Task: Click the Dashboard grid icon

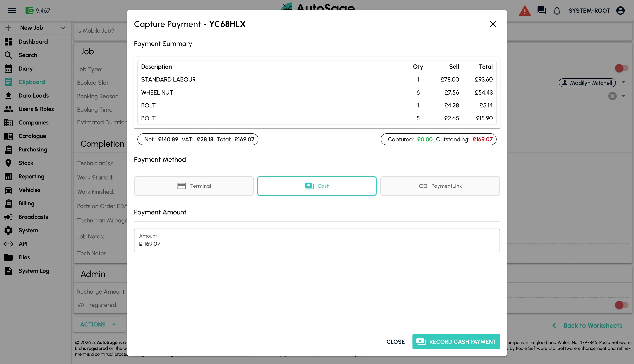Action: pos(8,41)
